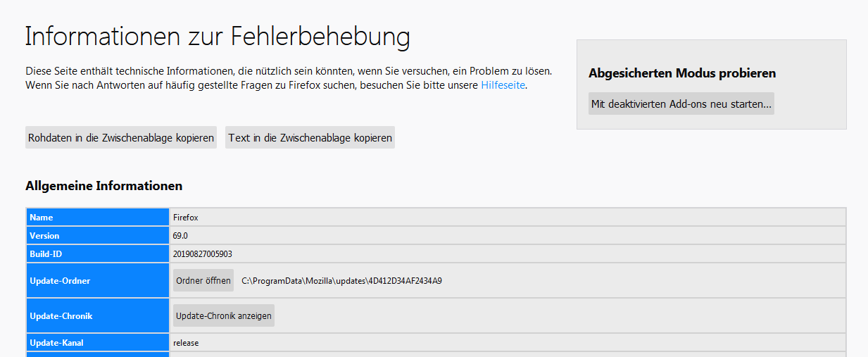Open the Hilfeseite link
This screenshot has height=357, width=868.
point(503,85)
